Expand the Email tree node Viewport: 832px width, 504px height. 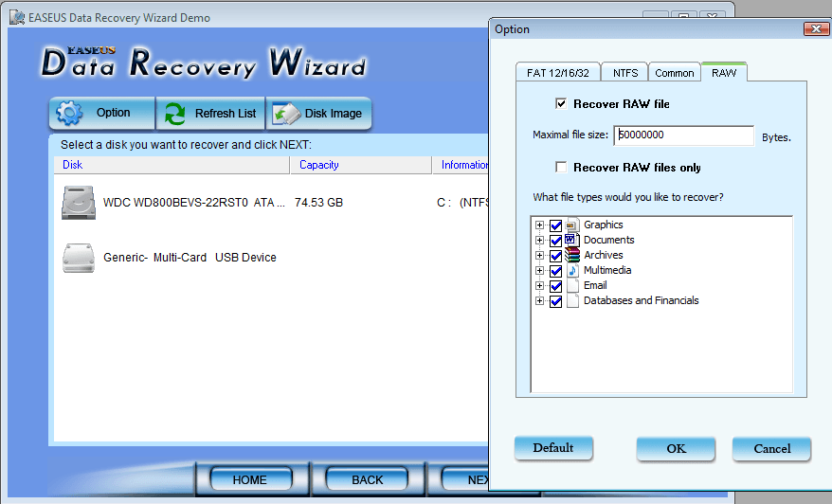coord(539,285)
